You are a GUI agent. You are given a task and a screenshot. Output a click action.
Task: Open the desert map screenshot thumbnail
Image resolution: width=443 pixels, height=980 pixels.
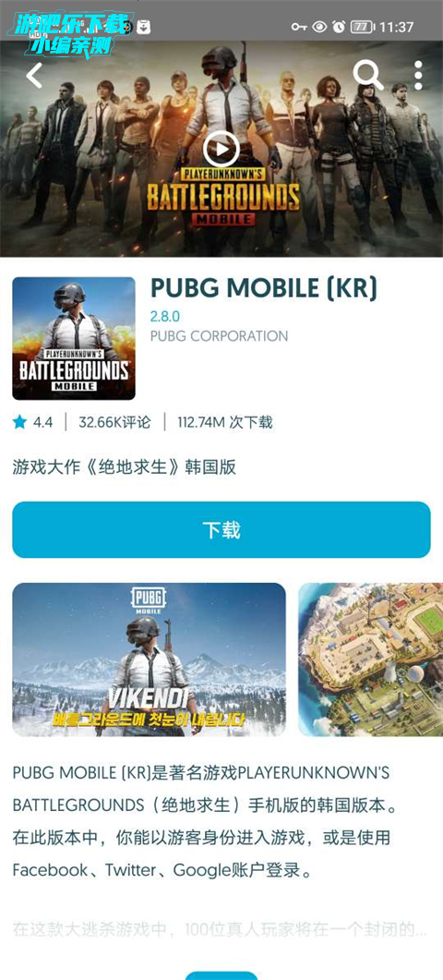(x=370, y=659)
